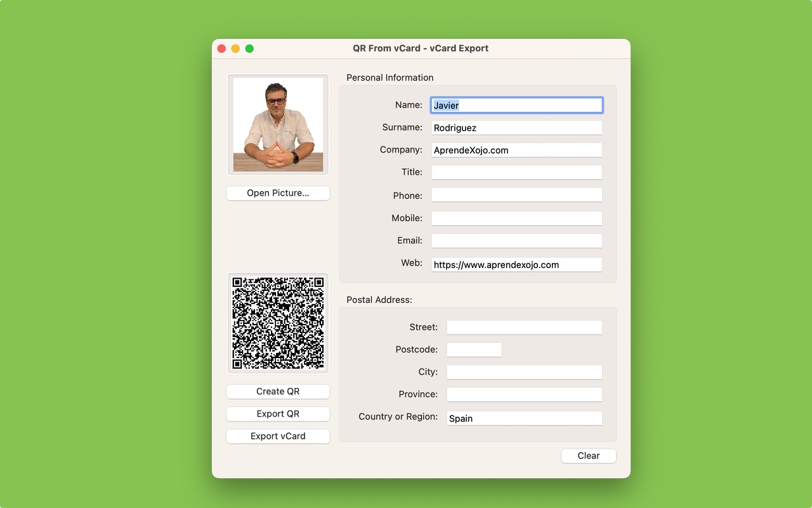Generate code with Create QR button
Image resolution: width=812 pixels, height=508 pixels.
point(278,391)
